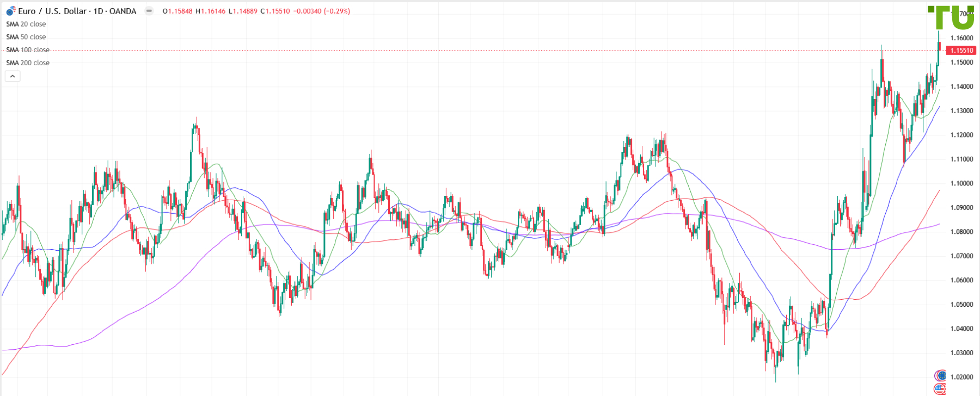The image size is (980, 396).
Task: Click the 1.16000 price axis label
Action: 961,38
